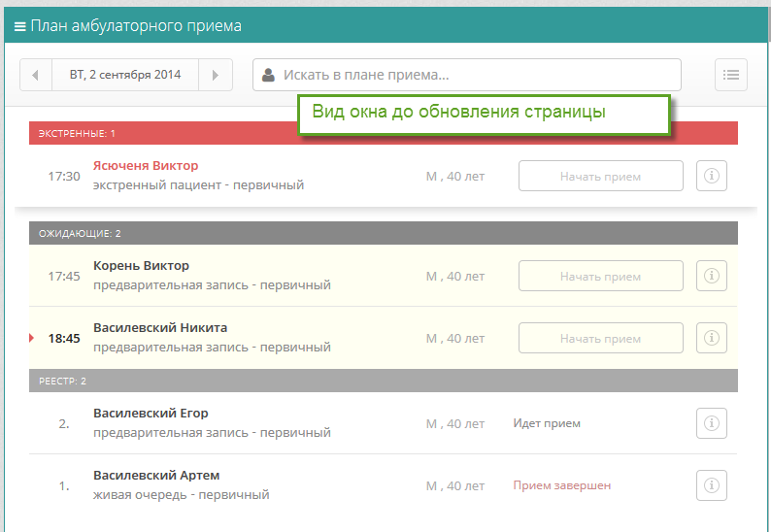The height and width of the screenshot is (532, 771).
Task: Open info for Василевский Егор
Action: tap(711, 423)
